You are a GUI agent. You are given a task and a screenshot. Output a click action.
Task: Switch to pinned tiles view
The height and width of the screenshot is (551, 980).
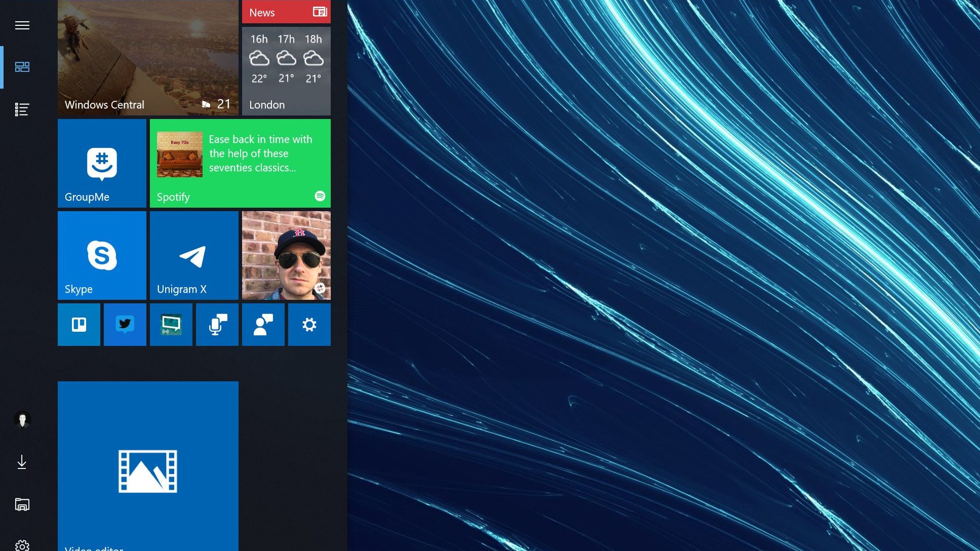(x=22, y=67)
